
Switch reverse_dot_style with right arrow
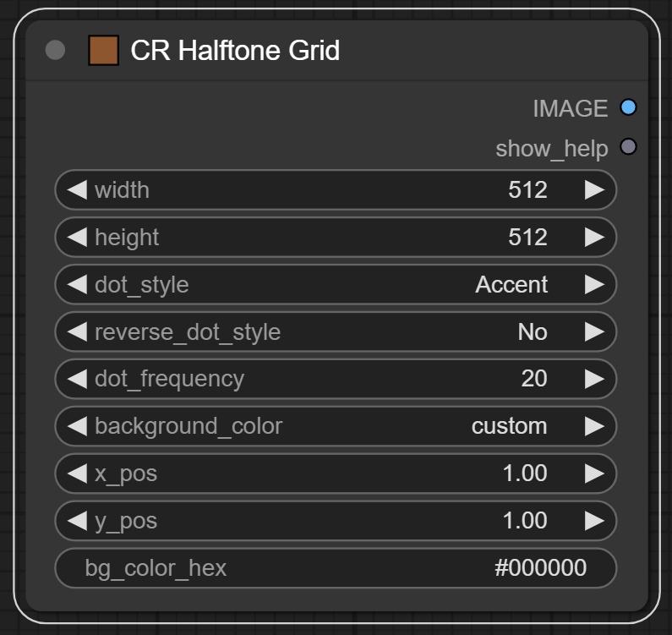point(594,332)
